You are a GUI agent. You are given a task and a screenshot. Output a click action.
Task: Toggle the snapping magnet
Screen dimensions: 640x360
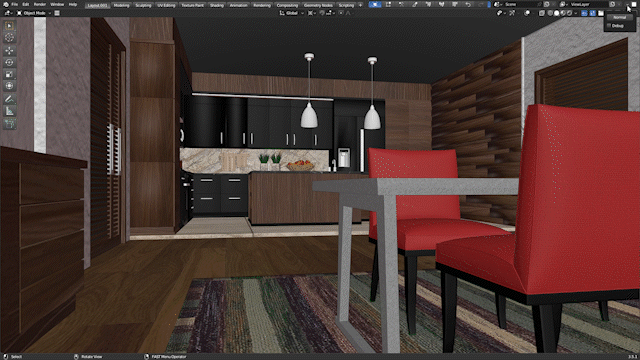[x=322, y=13]
